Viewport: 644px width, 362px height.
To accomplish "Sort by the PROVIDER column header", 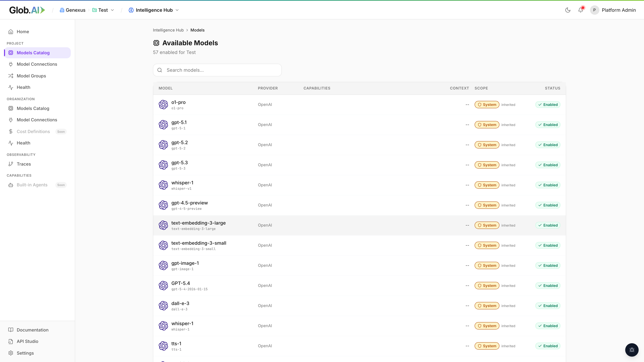I will [268, 88].
